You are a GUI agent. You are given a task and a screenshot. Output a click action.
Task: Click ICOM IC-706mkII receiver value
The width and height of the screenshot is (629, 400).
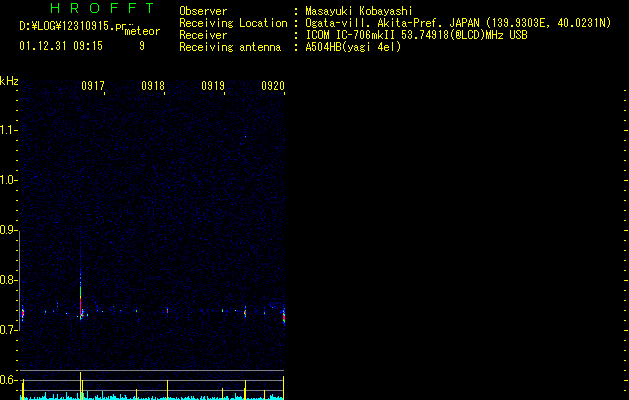coord(416,35)
